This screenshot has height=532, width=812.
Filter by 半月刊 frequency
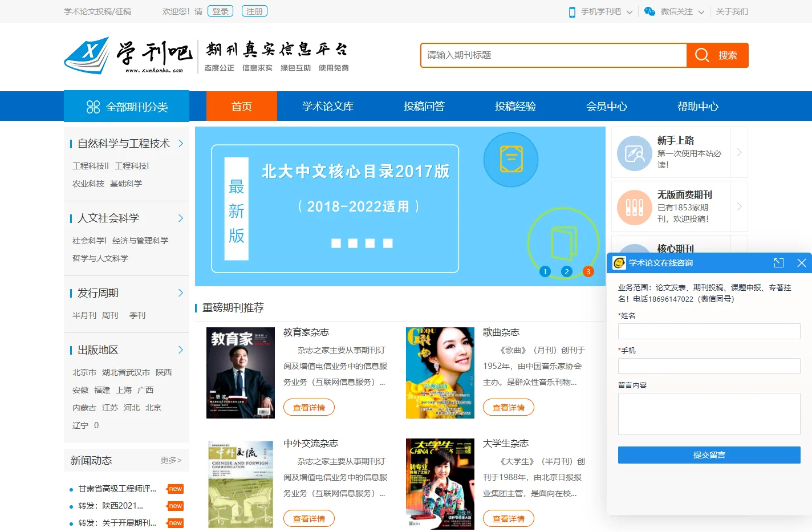pyautogui.click(x=84, y=315)
